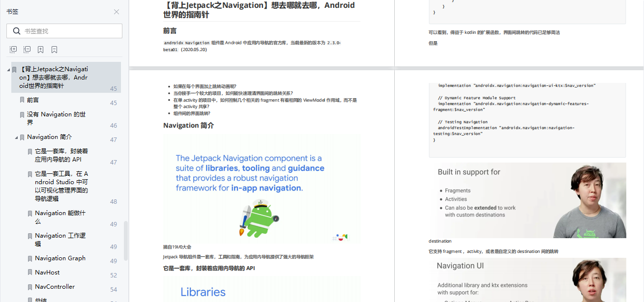Click the // Dynamic Feature Module Support comment
The image size is (644, 302).
477,98
